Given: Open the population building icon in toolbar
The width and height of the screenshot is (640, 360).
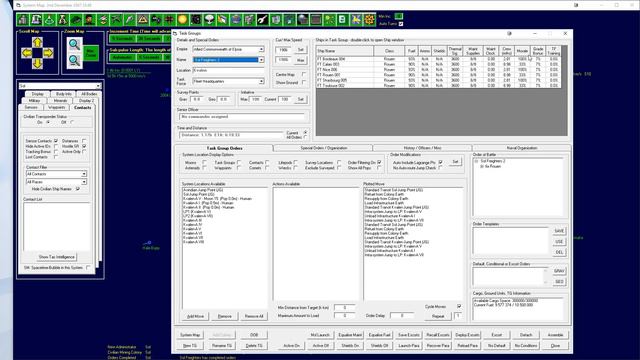Looking at the screenshot, I should pos(23,19).
